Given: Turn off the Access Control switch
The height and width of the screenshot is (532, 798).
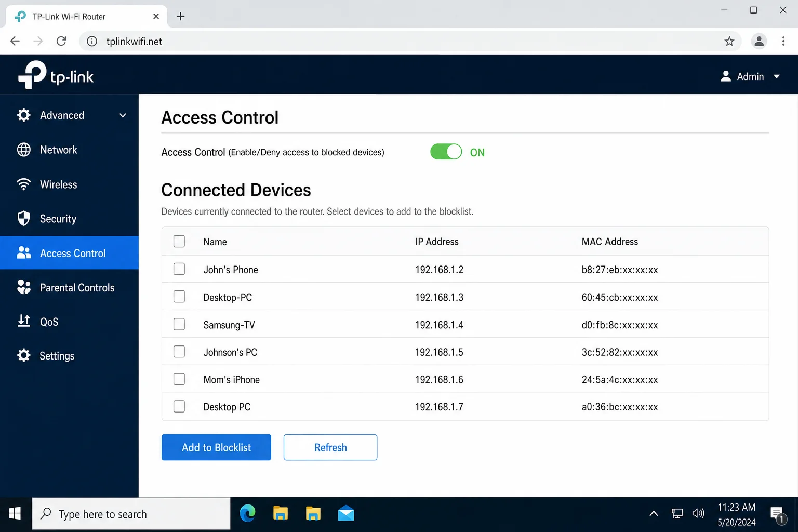Looking at the screenshot, I should [446, 152].
